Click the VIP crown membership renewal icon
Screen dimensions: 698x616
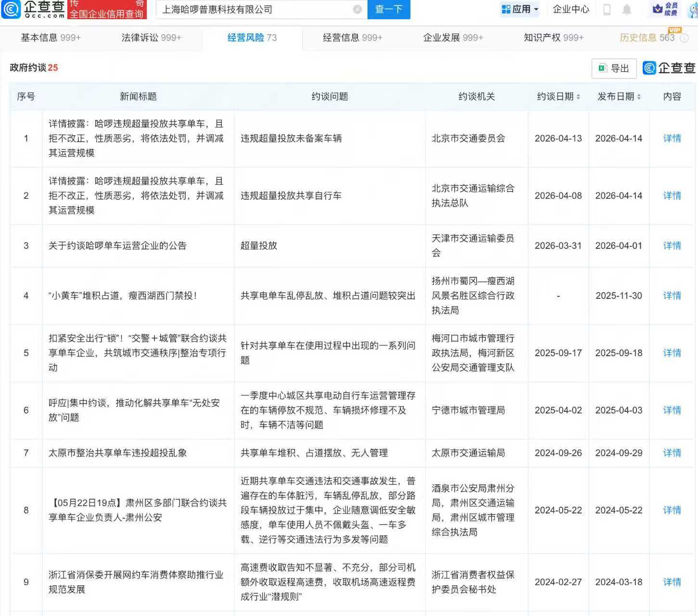665,9
